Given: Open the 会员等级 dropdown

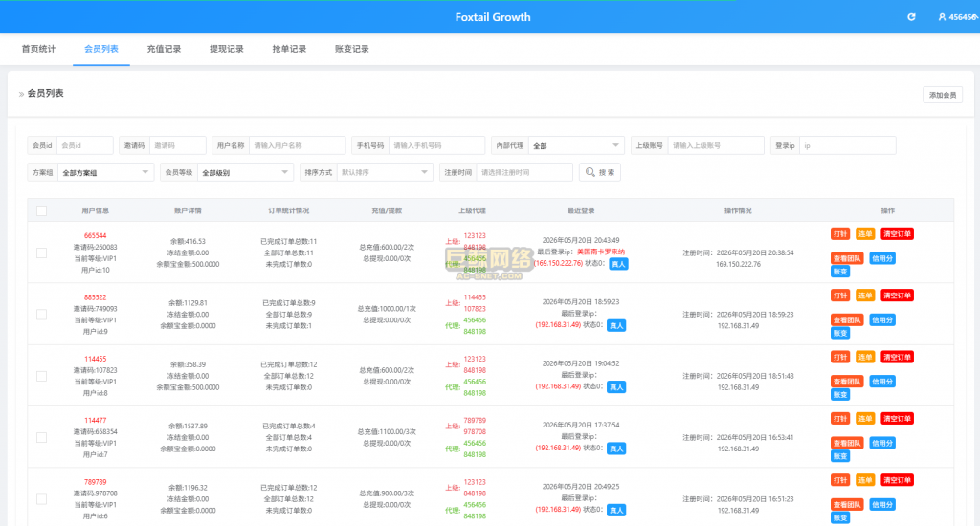Looking at the screenshot, I should tap(245, 172).
